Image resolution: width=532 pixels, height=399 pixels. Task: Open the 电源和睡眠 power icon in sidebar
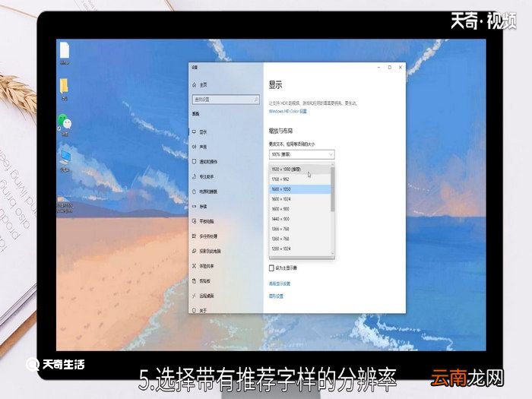click(x=194, y=192)
